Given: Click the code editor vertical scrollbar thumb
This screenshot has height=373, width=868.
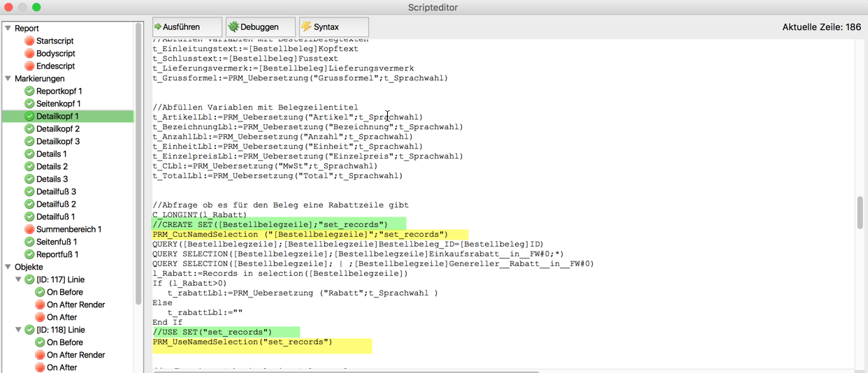Looking at the screenshot, I should coord(860,212).
